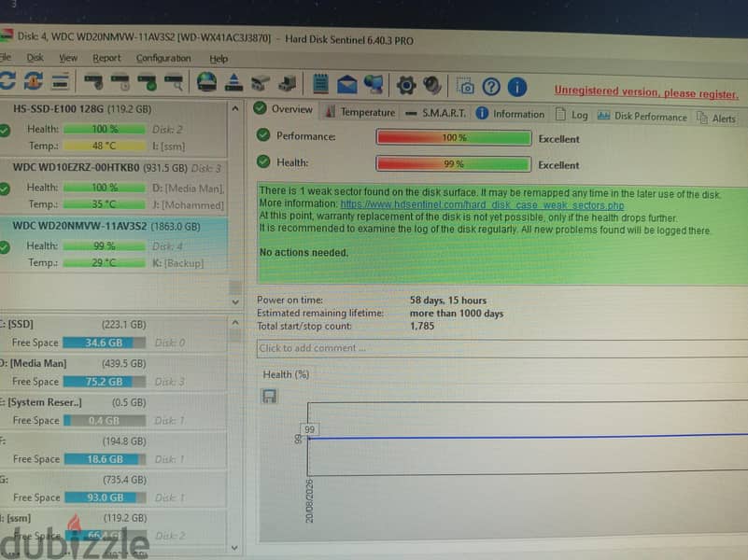Open configuration via the gear icon
Viewport: 748px width, 560px height.
[x=406, y=86]
